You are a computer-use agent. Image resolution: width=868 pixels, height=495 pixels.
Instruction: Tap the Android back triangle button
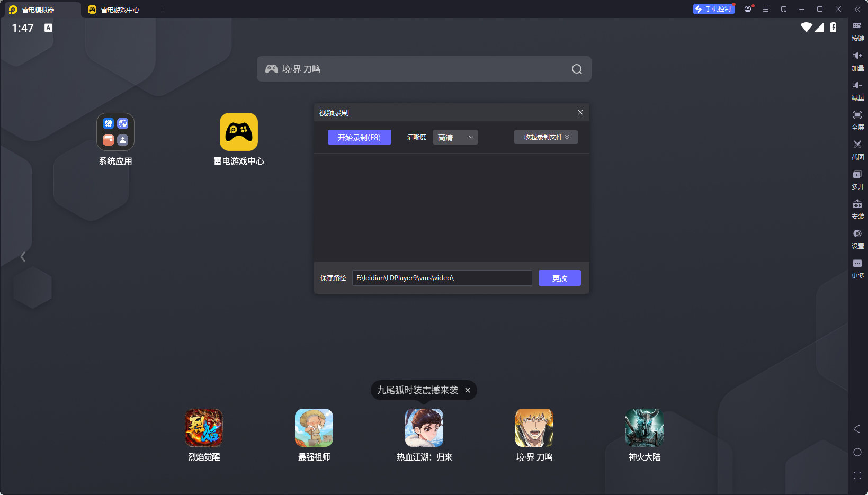coord(857,429)
